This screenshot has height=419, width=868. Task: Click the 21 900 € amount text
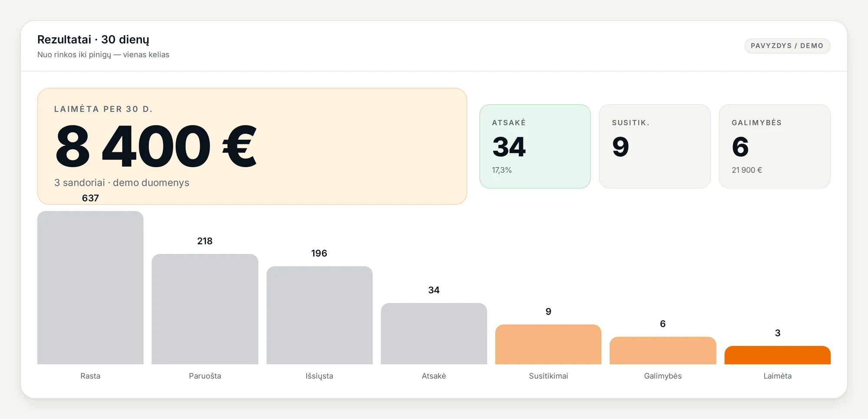click(747, 170)
